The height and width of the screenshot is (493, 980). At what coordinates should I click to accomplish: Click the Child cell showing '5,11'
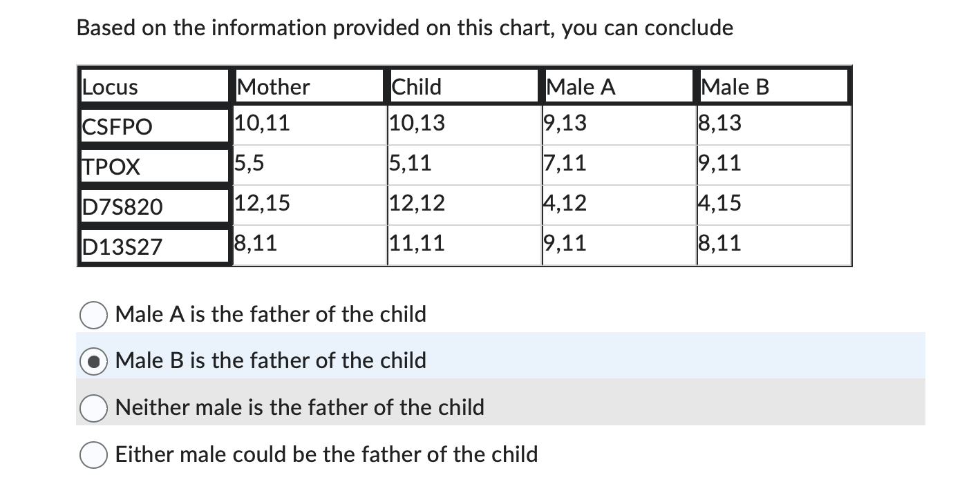click(409, 163)
